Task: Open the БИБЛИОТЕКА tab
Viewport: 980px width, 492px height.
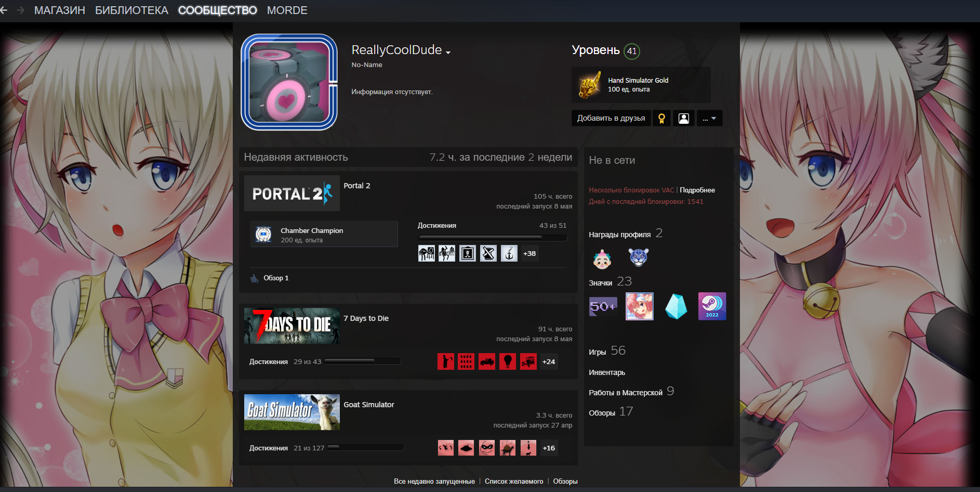Action: point(131,10)
